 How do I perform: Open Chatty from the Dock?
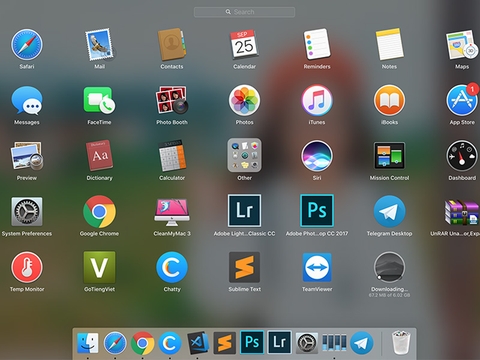(170, 343)
